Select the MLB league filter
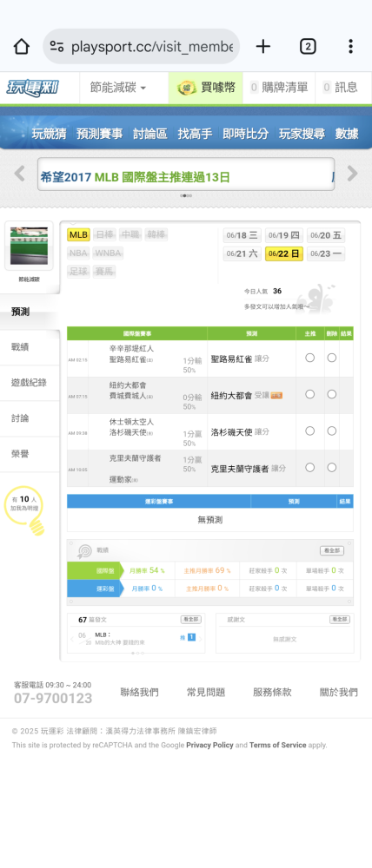 79,234
